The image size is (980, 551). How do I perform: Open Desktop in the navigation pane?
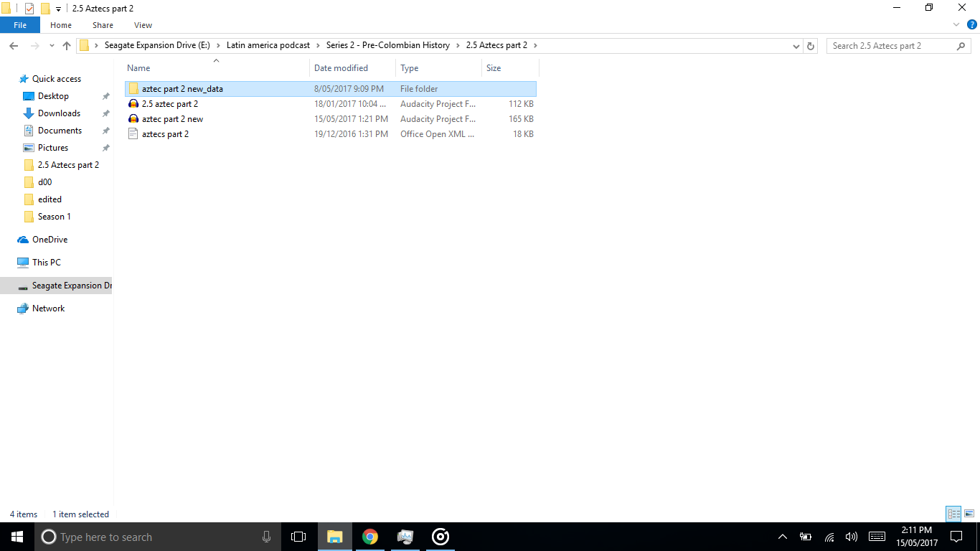(x=53, y=96)
